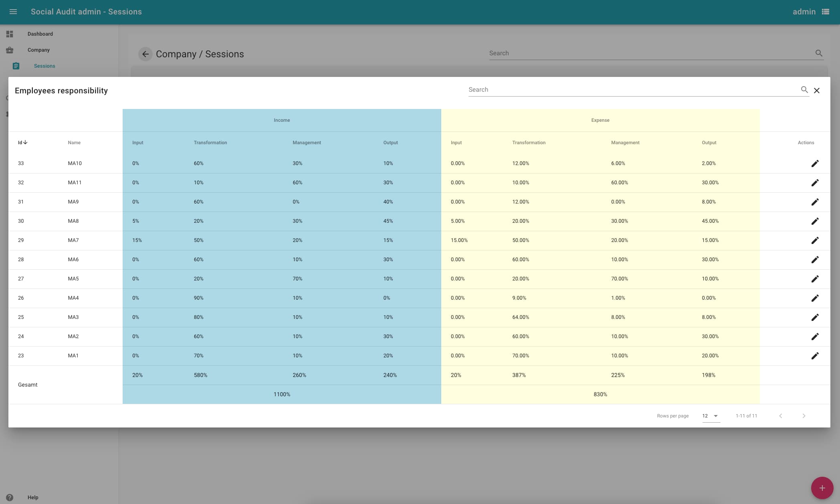Open Company in the sidebar
Viewport: 840px width, 504px height.
(x=38, y=50)
